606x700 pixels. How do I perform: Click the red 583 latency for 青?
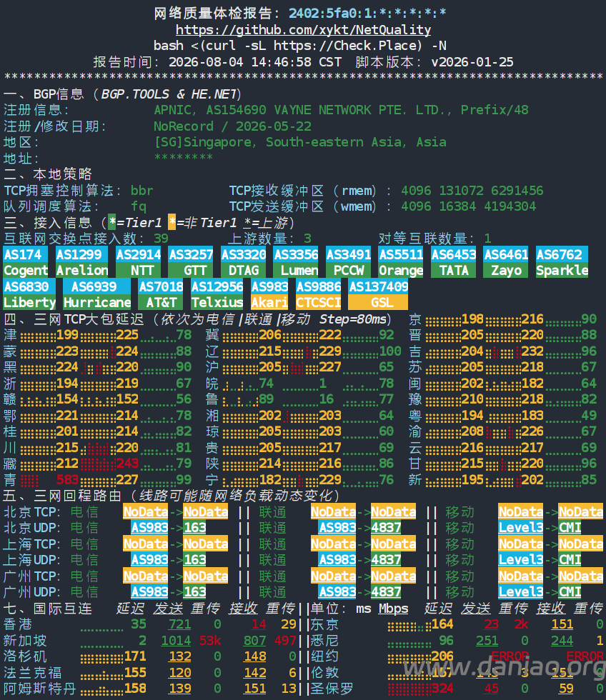pyautogui.click(x=67, y=479)
